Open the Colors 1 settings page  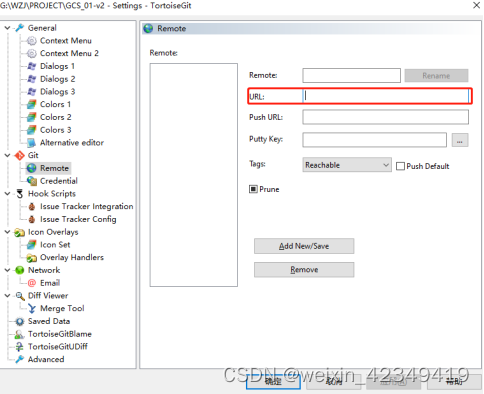(x=55, y=104)
